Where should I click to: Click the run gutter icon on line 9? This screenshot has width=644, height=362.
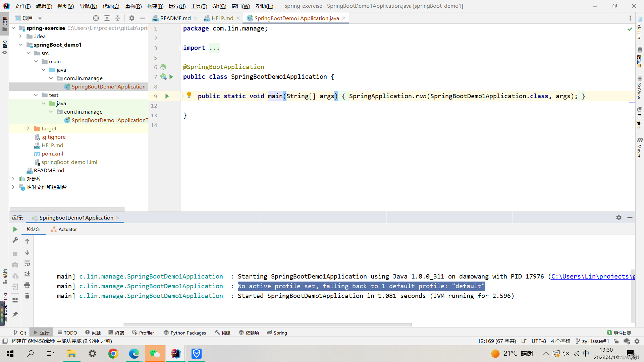coord(167,96)
